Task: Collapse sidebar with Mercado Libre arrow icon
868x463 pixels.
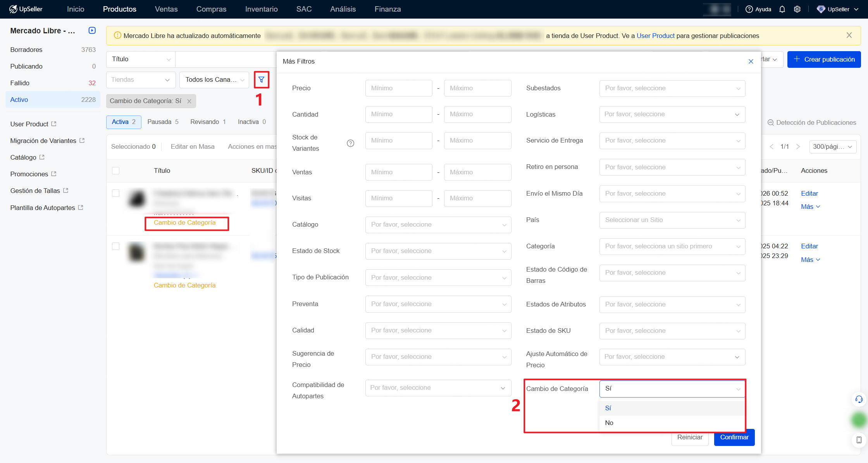Action: (92, 30)
